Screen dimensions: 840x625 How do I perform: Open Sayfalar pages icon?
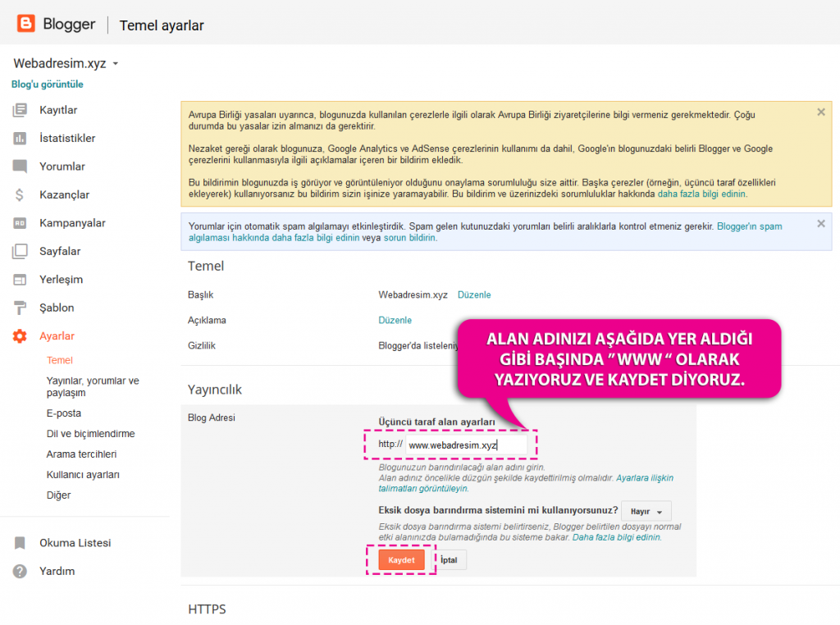pyautogui.click(x=20, y=251)
